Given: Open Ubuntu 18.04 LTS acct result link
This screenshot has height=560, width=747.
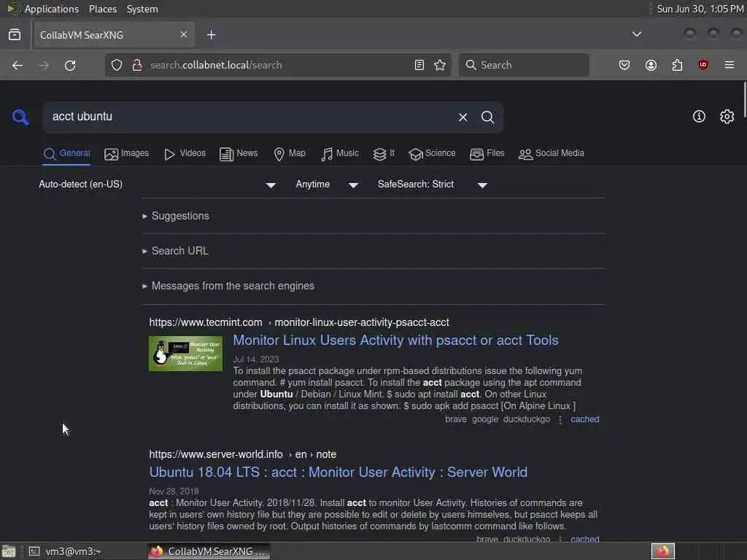Looking at the screenshot, I should (x=338, y=472).
